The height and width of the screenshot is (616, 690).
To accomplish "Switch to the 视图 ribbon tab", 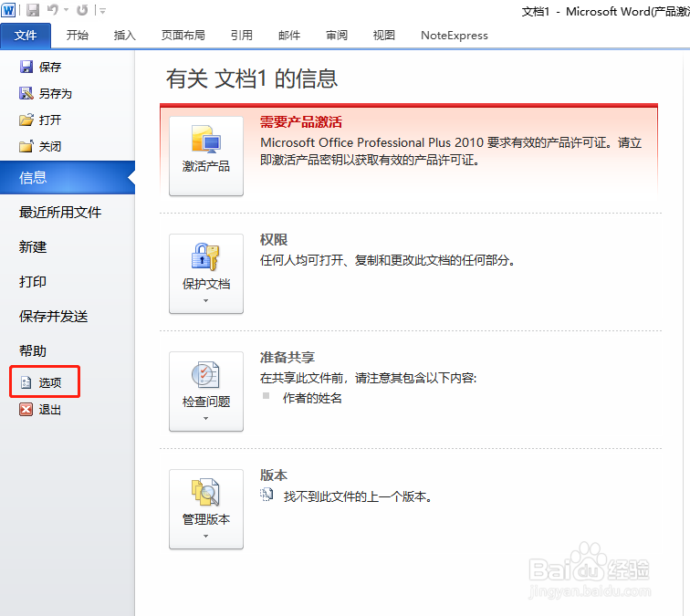I will pos(383,36).
